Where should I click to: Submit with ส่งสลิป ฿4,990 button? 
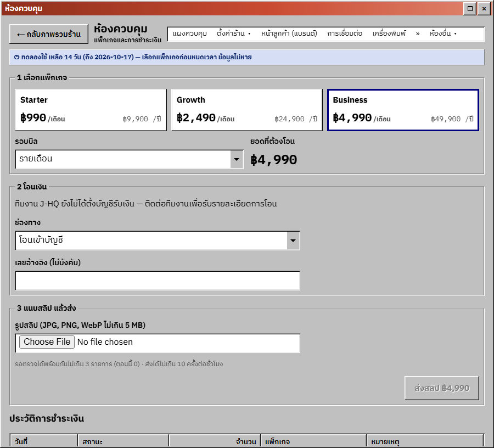click(x=442, y=388)
